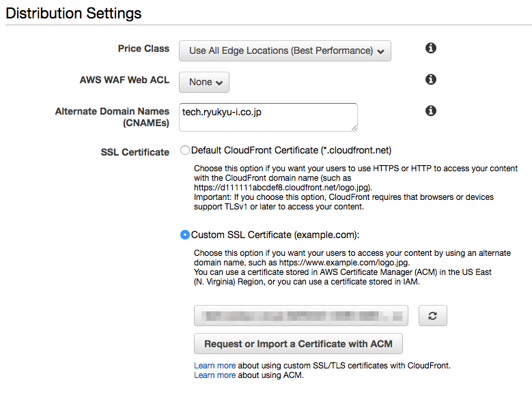The image size is (532, 393).
Task: Click the SSL Certificate section label
Action: (x=135, y=152)
